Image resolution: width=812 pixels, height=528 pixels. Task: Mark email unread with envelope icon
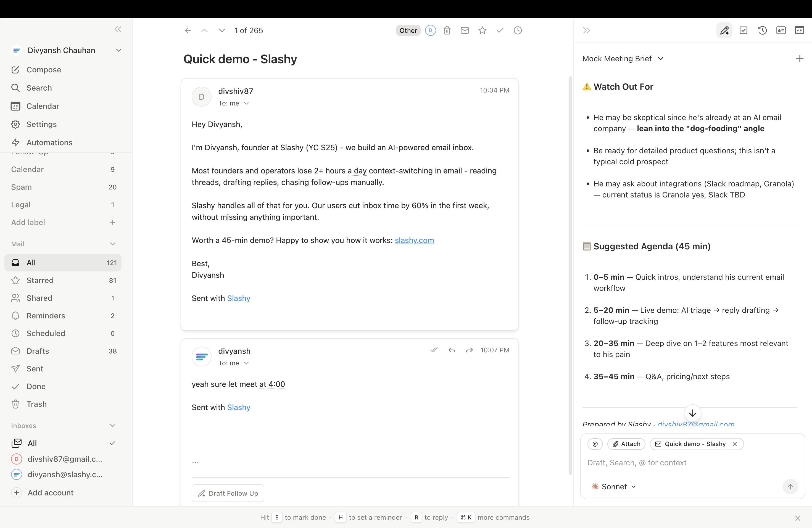[x=465, y=31]
